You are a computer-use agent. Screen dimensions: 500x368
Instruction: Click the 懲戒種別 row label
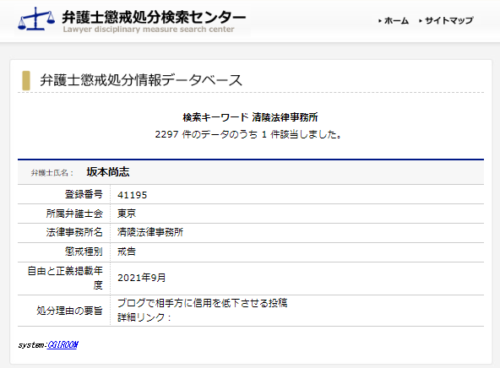pos(84,252)
